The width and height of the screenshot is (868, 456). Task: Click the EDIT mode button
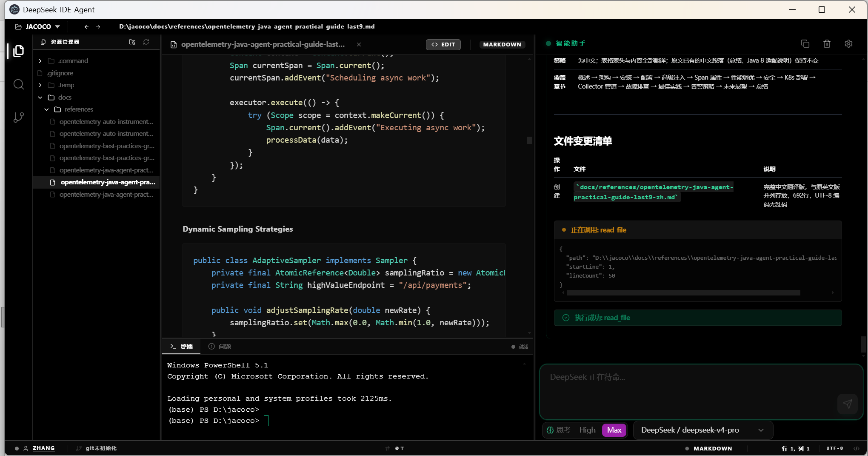[x=443, y=44]
